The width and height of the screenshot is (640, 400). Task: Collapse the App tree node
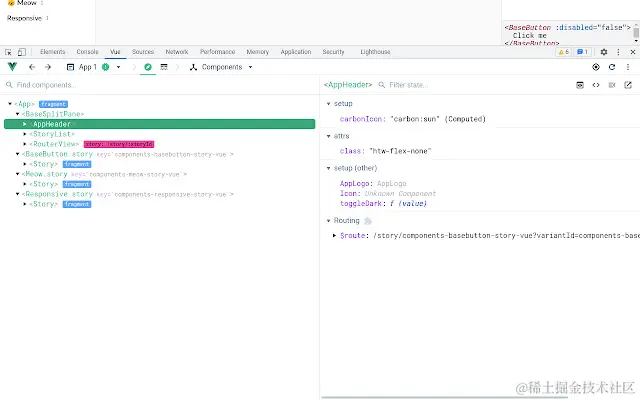pos(10,104)
